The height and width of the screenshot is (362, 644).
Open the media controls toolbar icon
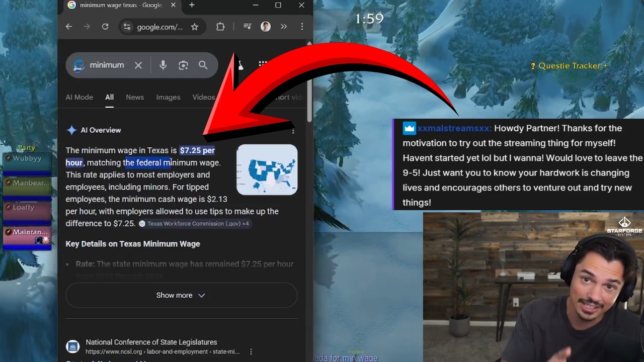tap(247, 27)
